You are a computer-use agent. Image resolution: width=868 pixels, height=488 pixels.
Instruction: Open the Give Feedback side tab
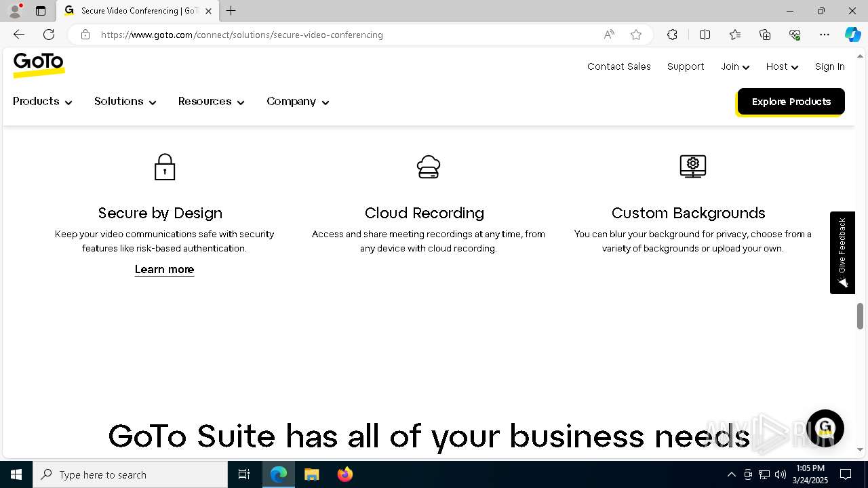[x=842, y=253]
